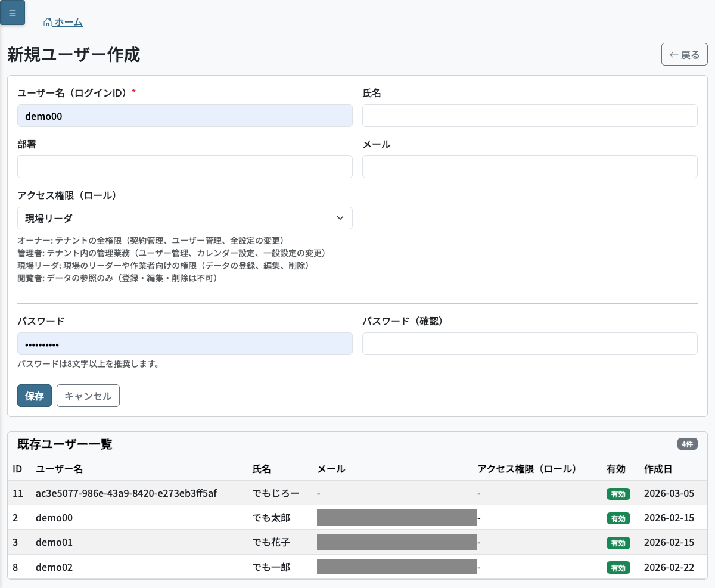
Task: Click the name でもじろー
Action: [276, 493]
